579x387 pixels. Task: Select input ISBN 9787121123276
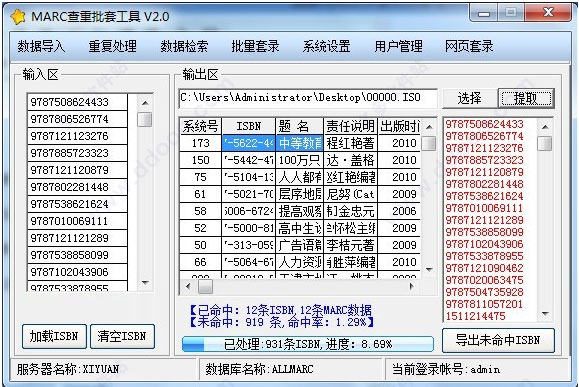(x=77, y=136)
